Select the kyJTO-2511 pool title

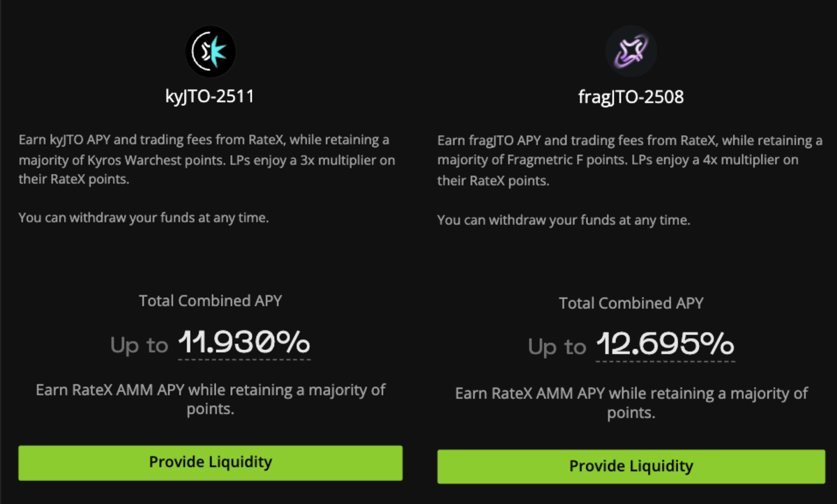(x=211, y=96)
